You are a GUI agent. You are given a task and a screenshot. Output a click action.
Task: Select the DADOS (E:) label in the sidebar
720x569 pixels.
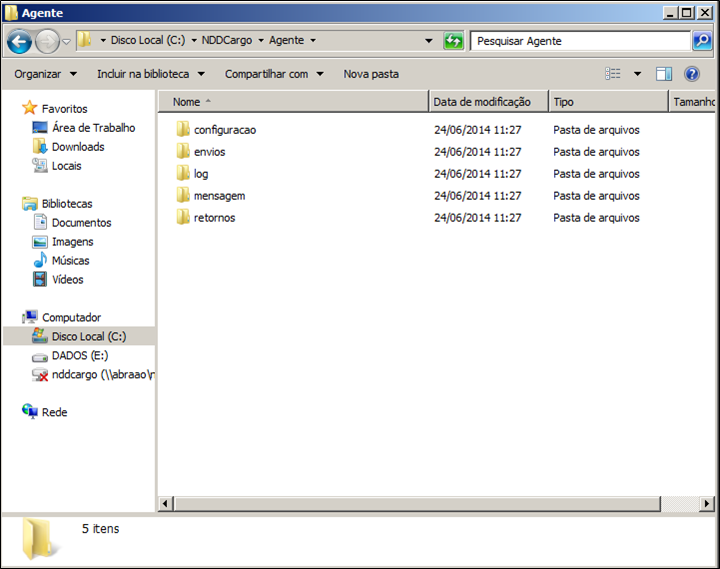(80, 355)
